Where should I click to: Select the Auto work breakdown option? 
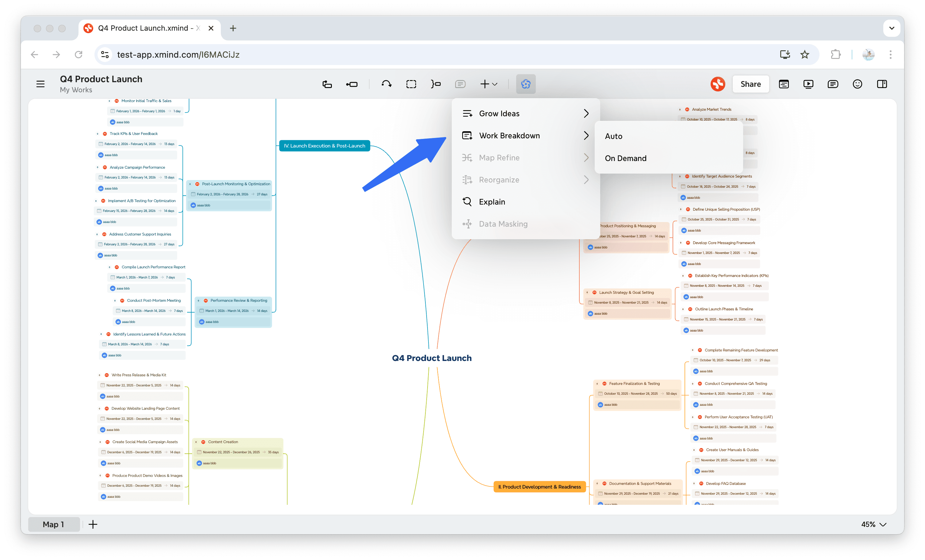pyautogui.click(x=613, y=136)
